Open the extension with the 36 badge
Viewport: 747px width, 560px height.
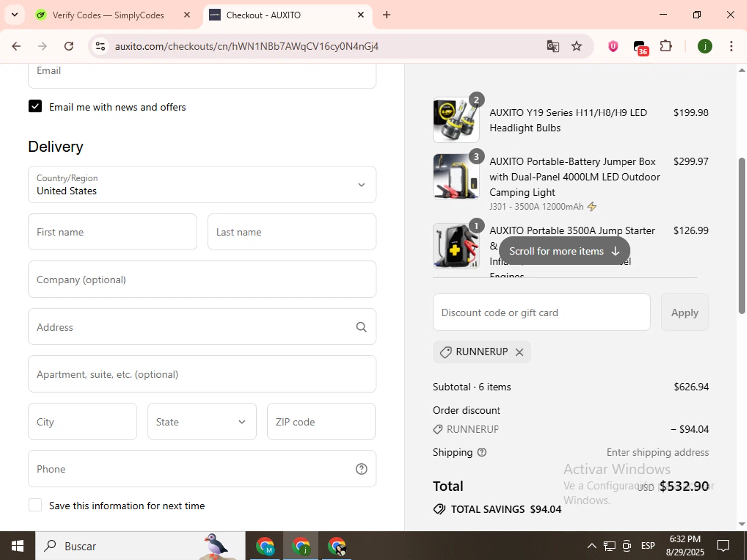point(640,47)
